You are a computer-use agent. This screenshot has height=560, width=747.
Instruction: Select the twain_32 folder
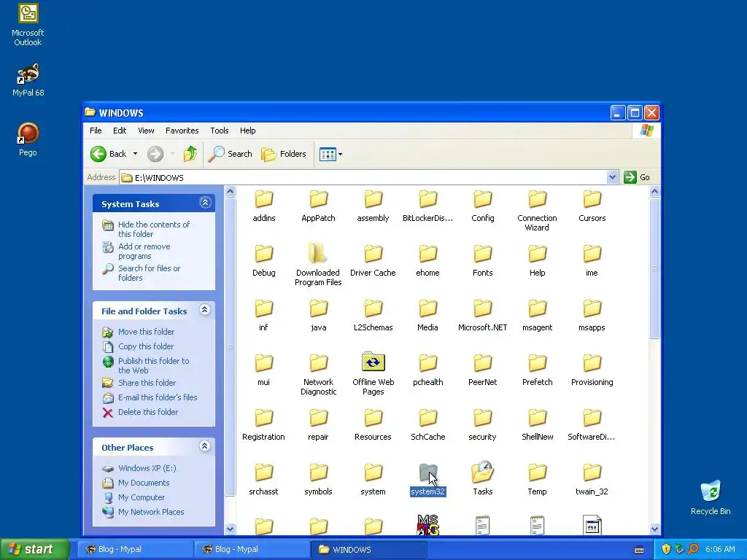click(x=592, y=480)
